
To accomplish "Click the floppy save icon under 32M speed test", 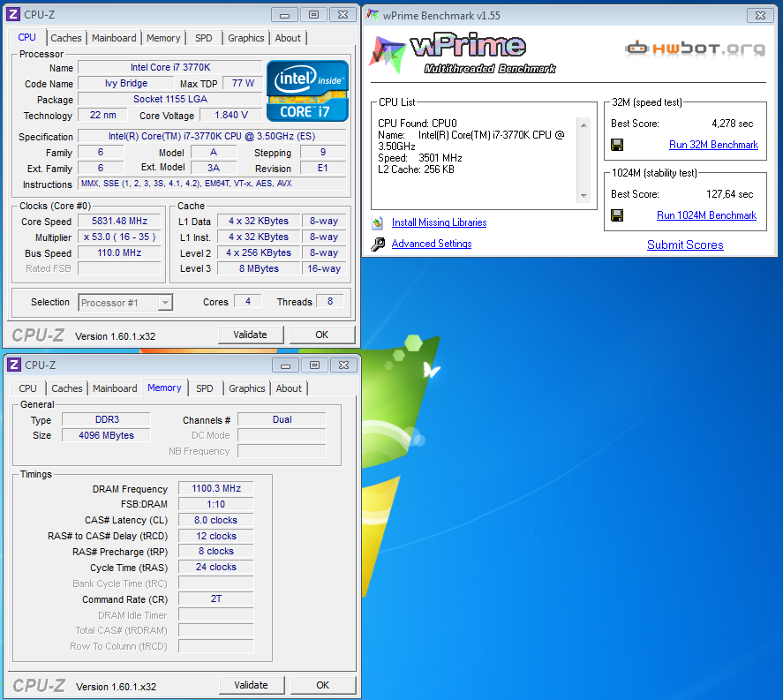I will click(617, 145).
